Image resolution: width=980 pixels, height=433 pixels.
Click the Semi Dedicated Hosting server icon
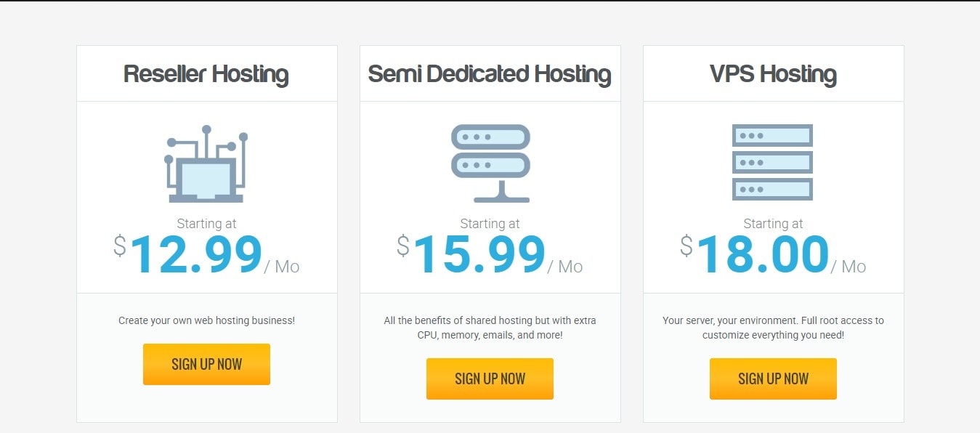(490, 163)
